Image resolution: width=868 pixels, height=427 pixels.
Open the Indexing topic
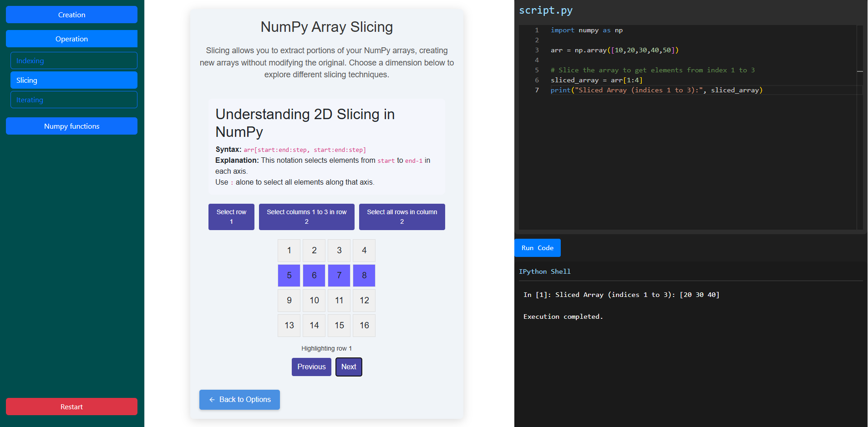click(x=74, y=60)
